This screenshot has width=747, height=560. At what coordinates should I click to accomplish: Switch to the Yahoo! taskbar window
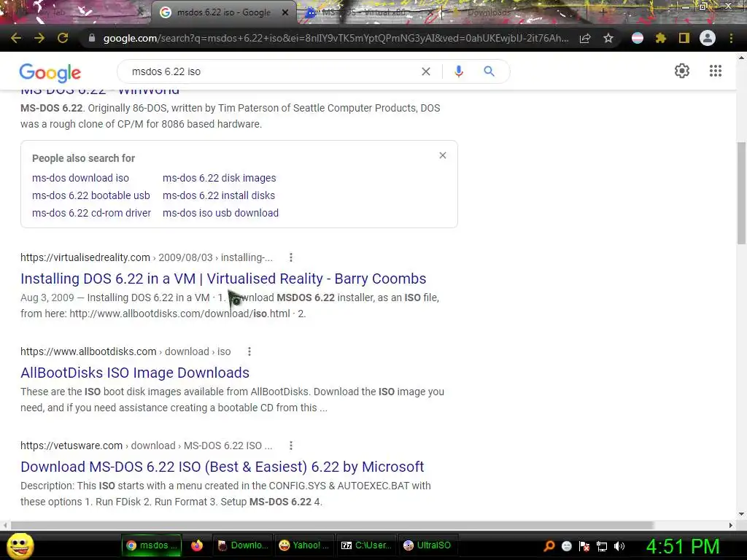pyautogui.click(x=304, y=545)
